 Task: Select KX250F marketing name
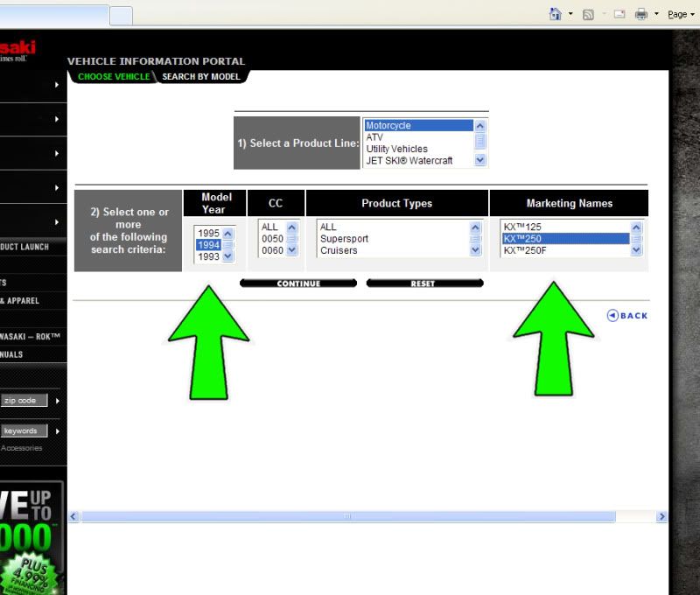[x=565, y=250]
